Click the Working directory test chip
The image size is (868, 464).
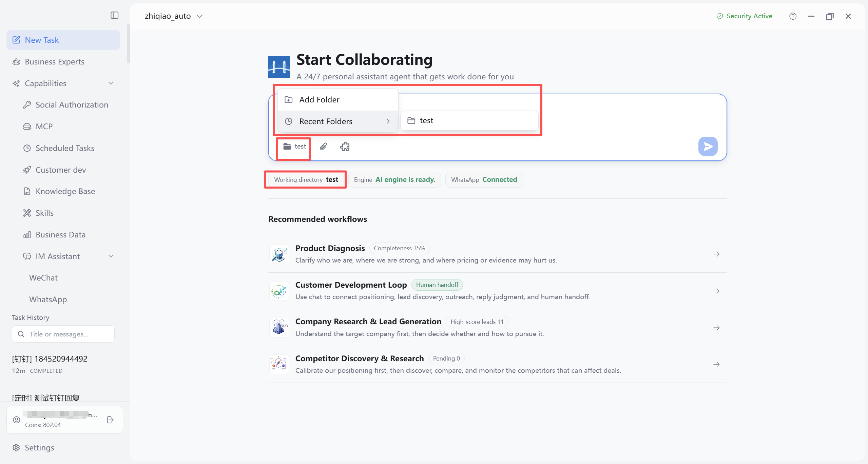click(306, 180)
